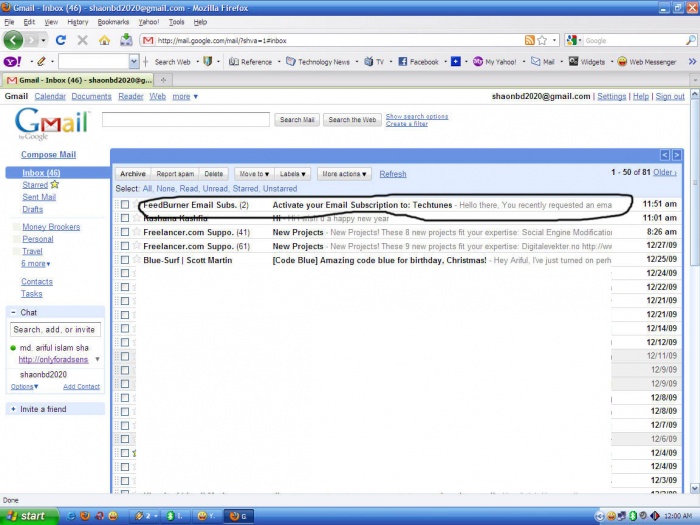The height and width of the screenshot is (525, 700).
Task: Open the Labels dropdown
Action: point(292,174)
